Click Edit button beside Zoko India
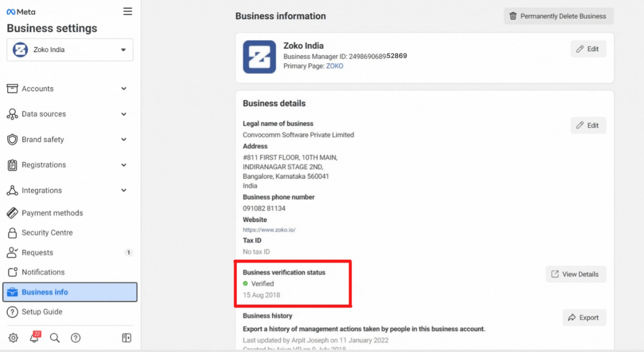 [588, 49]
